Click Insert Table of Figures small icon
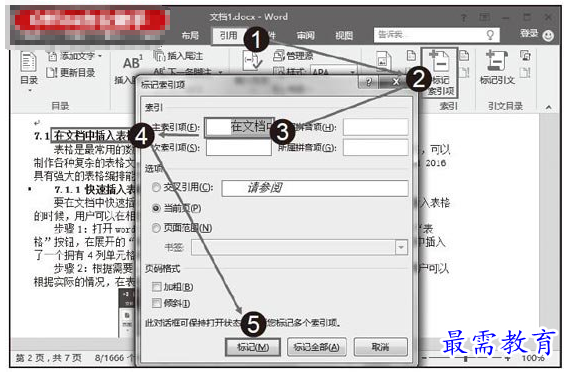The height and width of the screenshot is (374, 564). click(x=411, y=56)
